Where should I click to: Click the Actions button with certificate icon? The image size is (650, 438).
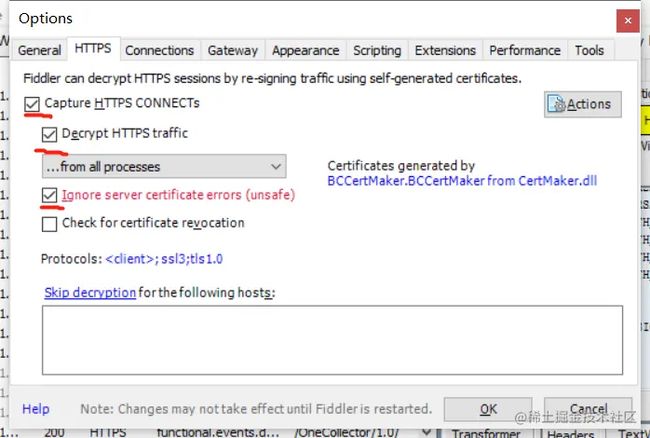pyautogui.click(x=582, y=104)
